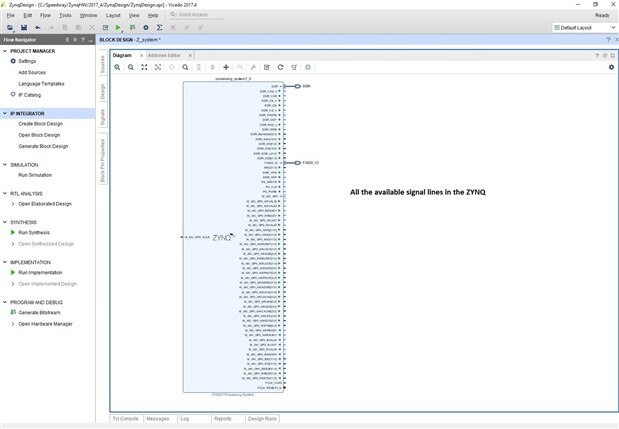Collapse the SYNTHESIS section

click(x=5, y=222)
